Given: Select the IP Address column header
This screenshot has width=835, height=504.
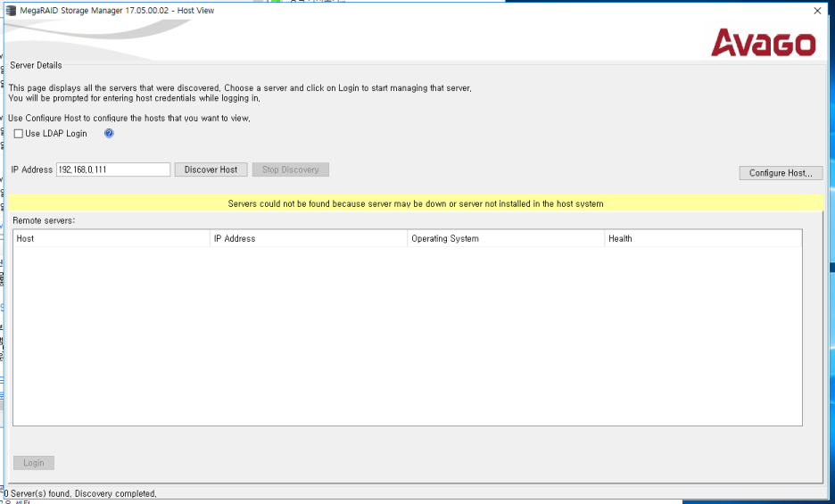Looking at the screenshot, I should (309, 238).
